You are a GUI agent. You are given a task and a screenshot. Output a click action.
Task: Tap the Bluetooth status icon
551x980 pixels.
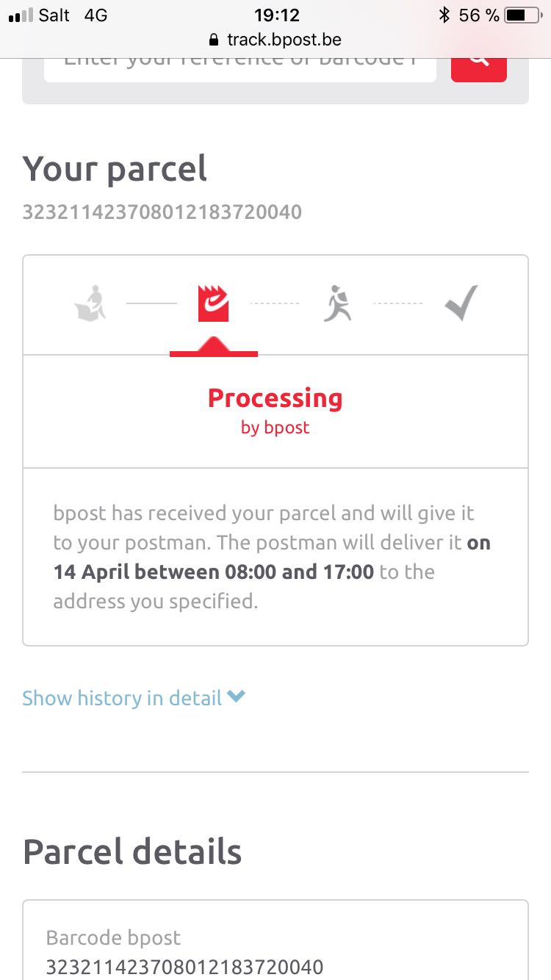point(444,15)
